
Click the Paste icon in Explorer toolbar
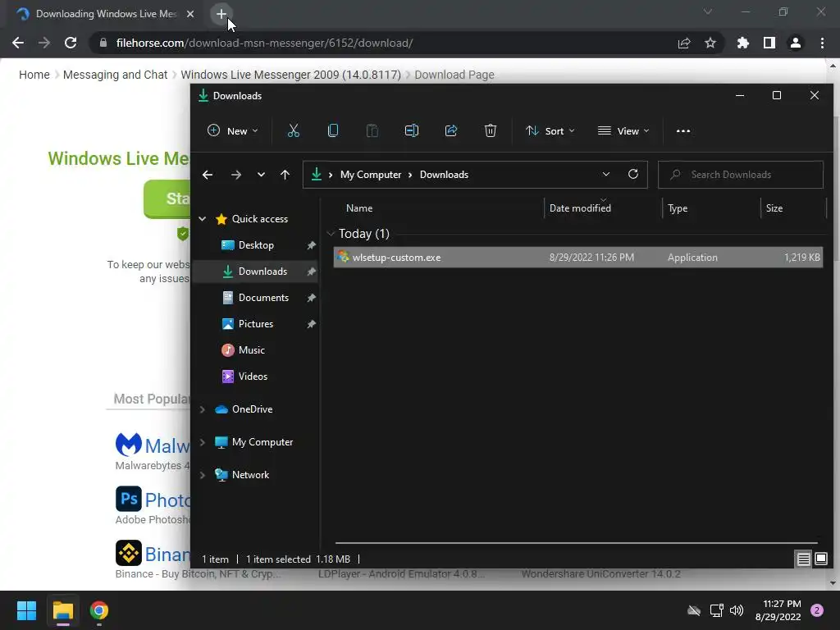pos(372,130)
